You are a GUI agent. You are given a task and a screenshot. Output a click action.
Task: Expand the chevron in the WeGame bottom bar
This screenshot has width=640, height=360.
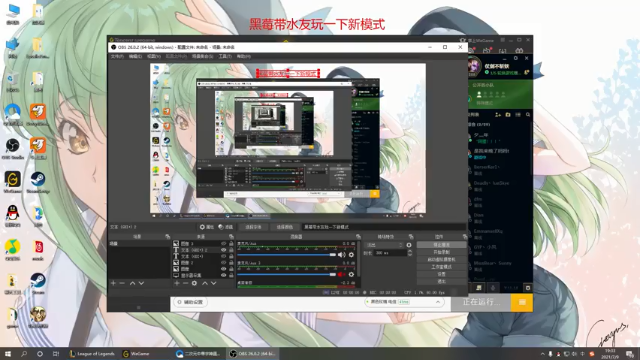coord(438,302)
